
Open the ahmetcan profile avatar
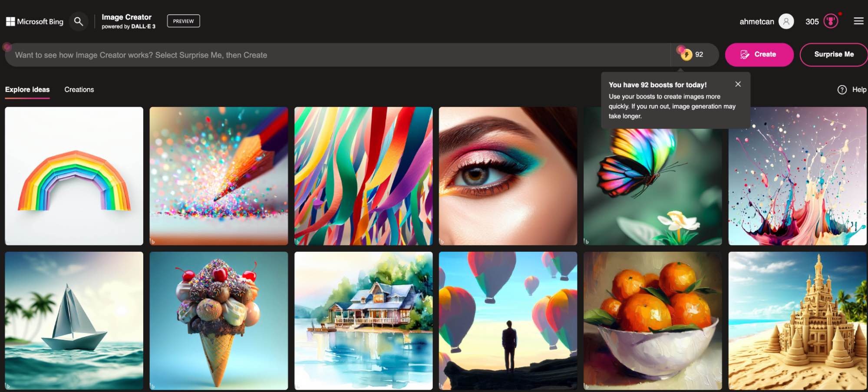[786, 21]
